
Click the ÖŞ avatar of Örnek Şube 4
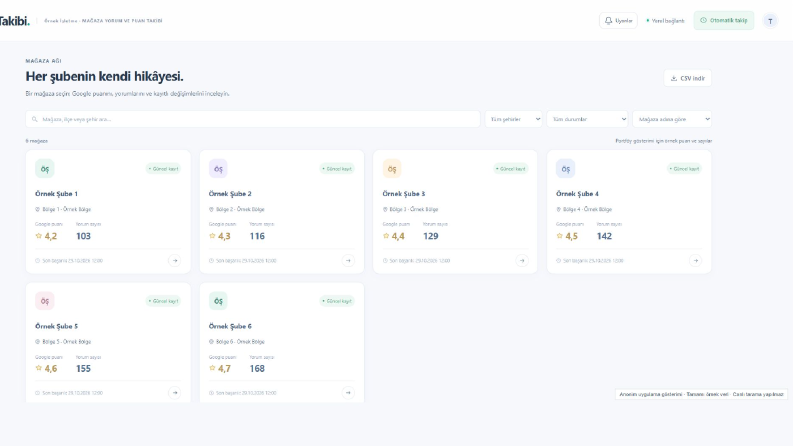pos(565,169)
